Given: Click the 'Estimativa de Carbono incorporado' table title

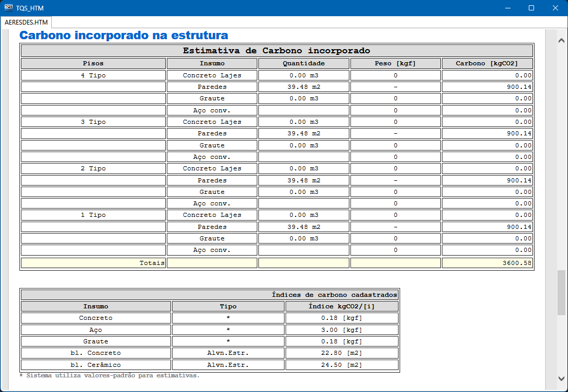Looking at the screenshot, I should tap(276, 51).
